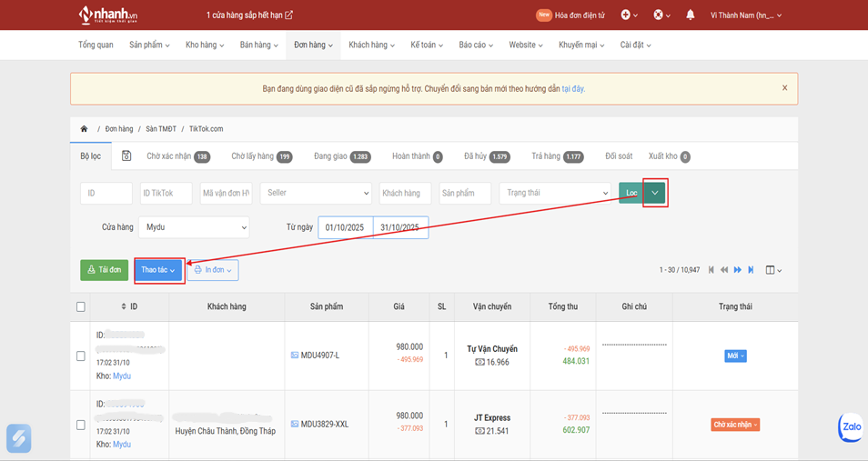Open the Sản phẩm menu
Image resolution: width=868 pixels, height=461 pixels.
click(x=149, y=45)
